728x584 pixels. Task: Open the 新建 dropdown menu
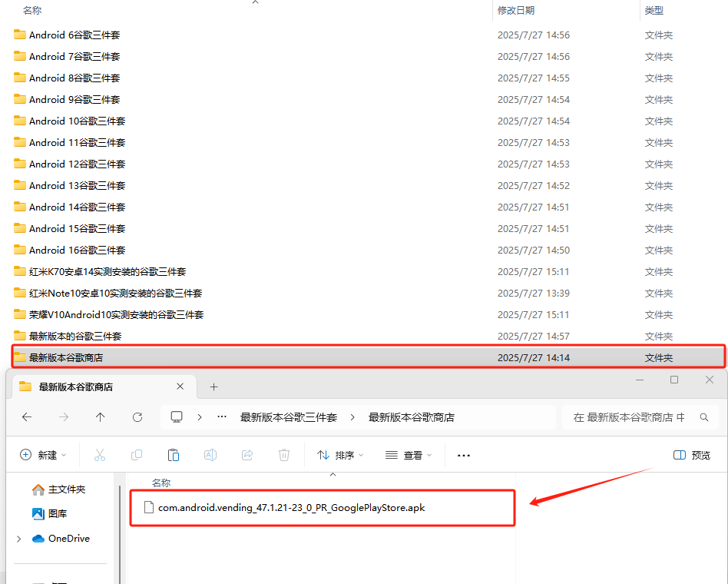[x=44, y=455]
